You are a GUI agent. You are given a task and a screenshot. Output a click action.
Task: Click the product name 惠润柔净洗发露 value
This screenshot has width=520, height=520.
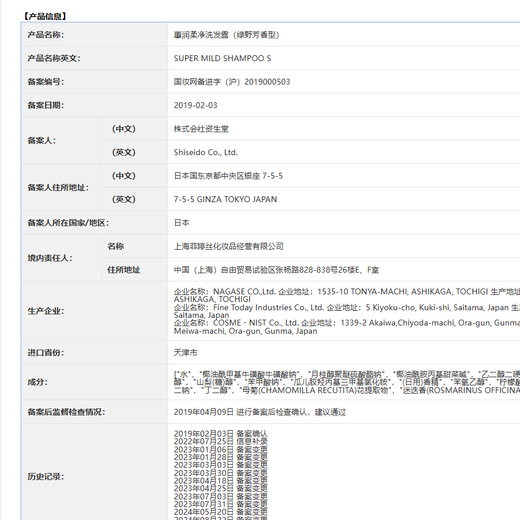pos(226,35)
